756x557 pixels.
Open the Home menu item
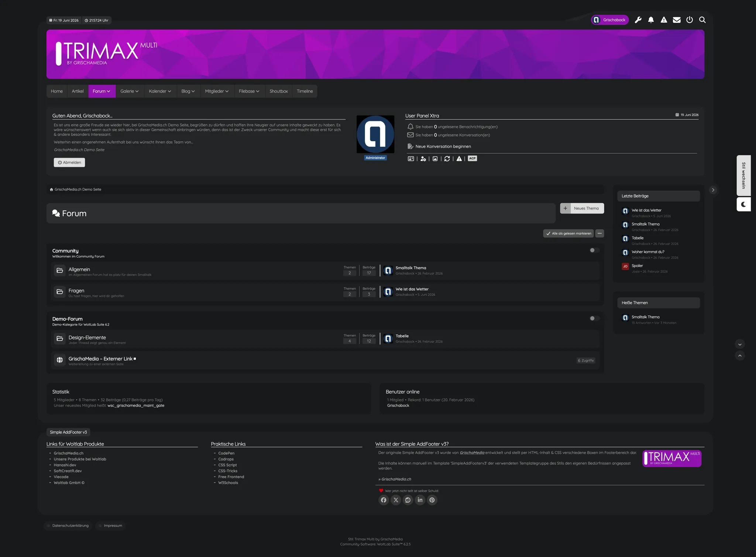tap(57, 91)
